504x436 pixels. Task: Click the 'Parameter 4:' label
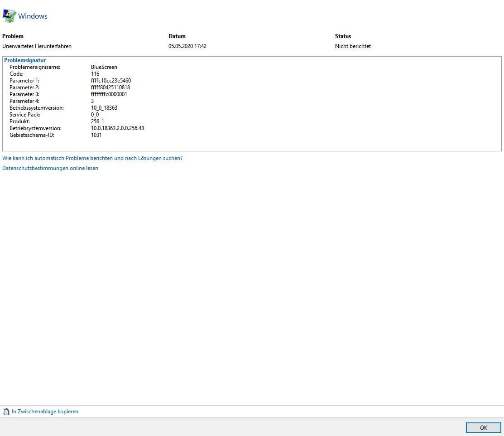24,101
